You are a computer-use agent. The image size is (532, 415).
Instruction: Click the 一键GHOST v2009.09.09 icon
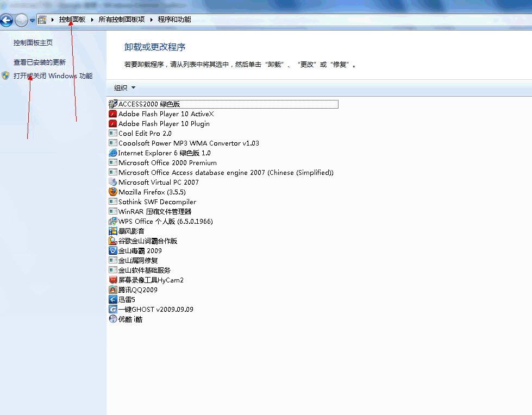113,309
